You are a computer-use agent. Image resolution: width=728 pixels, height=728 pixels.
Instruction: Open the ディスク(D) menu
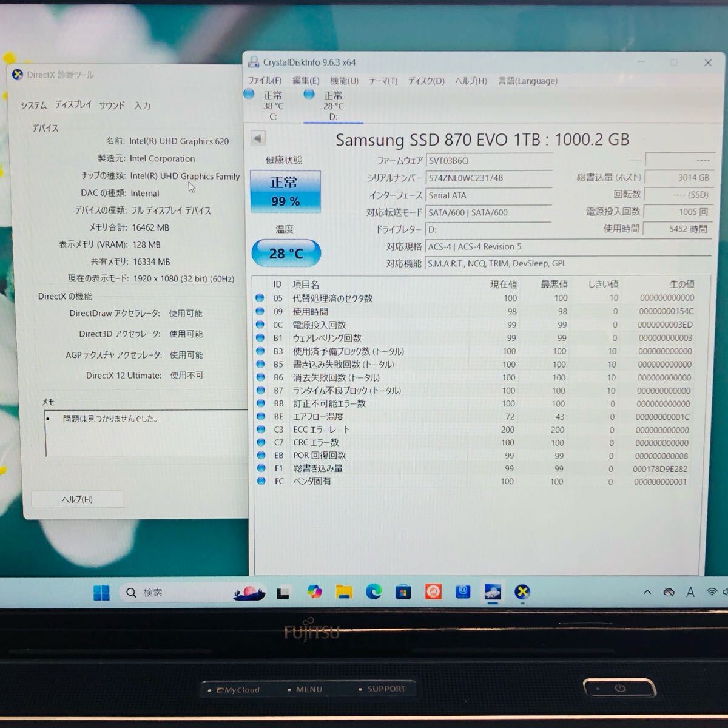[426, 81]
